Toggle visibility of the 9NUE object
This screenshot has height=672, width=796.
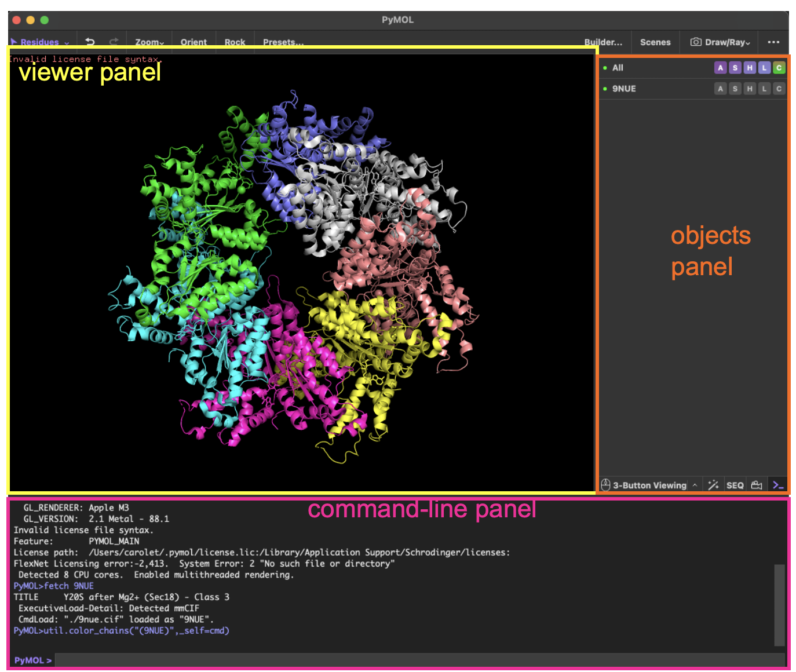pyautogui.click(x=624, y=89)
